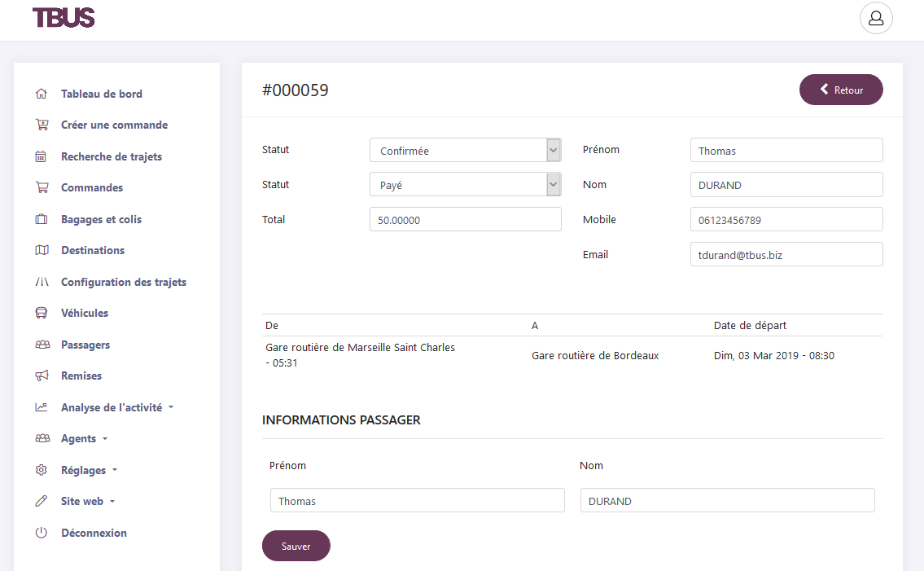Image resolution: width=924 pixels, height=571 pixels.
Task: Select the Bagages et colis suitcase icon
Action: point(42,218)
